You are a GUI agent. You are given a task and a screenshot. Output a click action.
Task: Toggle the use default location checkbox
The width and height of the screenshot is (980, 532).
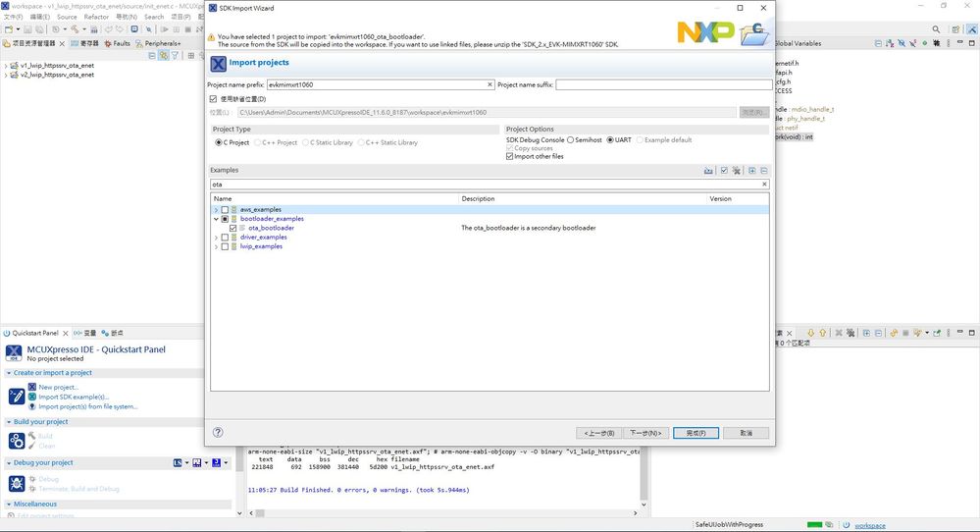pyautogui.click(x=213, y=99)
